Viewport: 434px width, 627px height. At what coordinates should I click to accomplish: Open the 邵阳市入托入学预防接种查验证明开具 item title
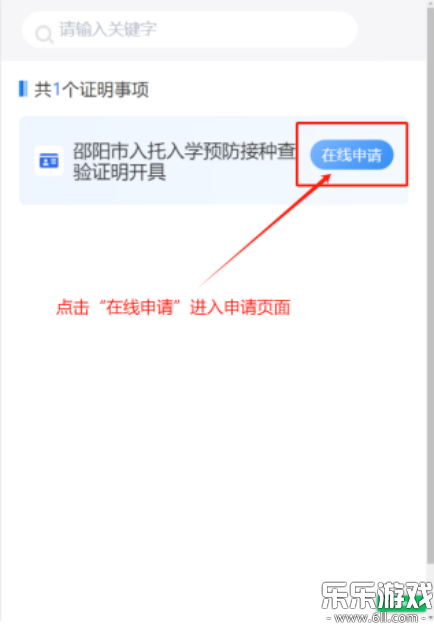pyautogui.click(x=184, y=162)
